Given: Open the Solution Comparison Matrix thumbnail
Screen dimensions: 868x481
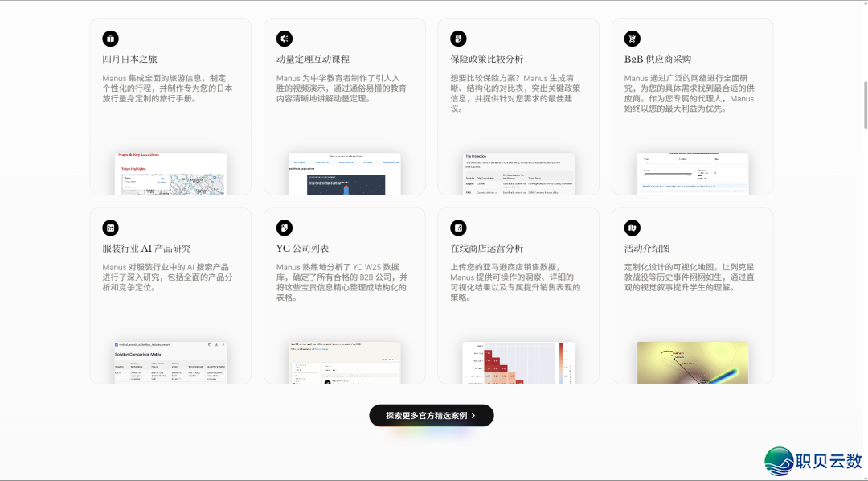Looking at the screenshot, I should [x=170, y=363].
